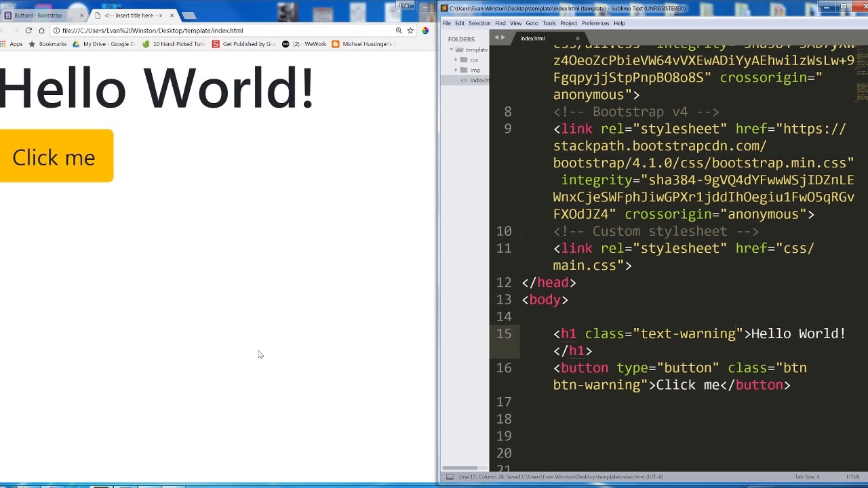Open Apps grid in bookmarks bar
The image size is (868, 488).
[x=12, y=44]
